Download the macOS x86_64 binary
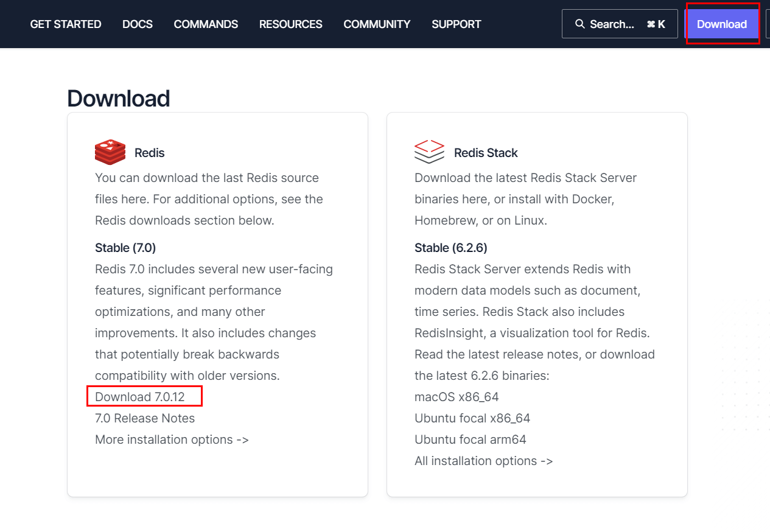Screen dimensions: 770x532 457,397
